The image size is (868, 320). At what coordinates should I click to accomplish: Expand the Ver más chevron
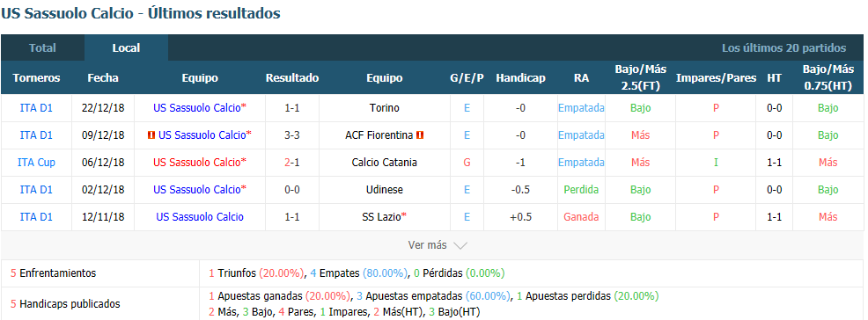pos(460,245)
